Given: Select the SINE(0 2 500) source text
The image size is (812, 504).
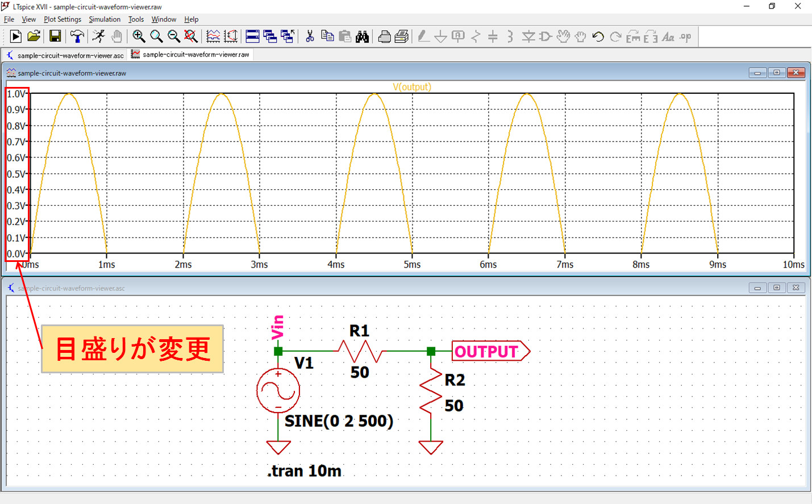Looking at the screenshot, I should 339,421.
